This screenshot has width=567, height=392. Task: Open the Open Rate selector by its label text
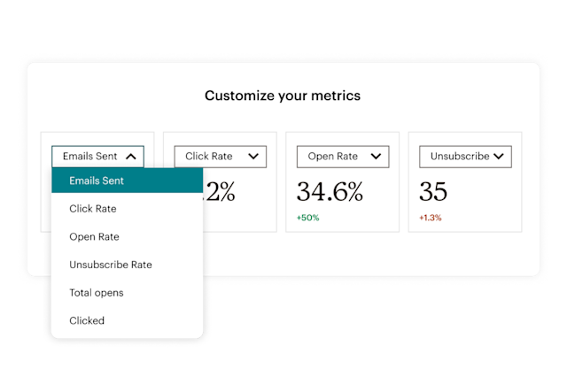click(x=332, y=157)
